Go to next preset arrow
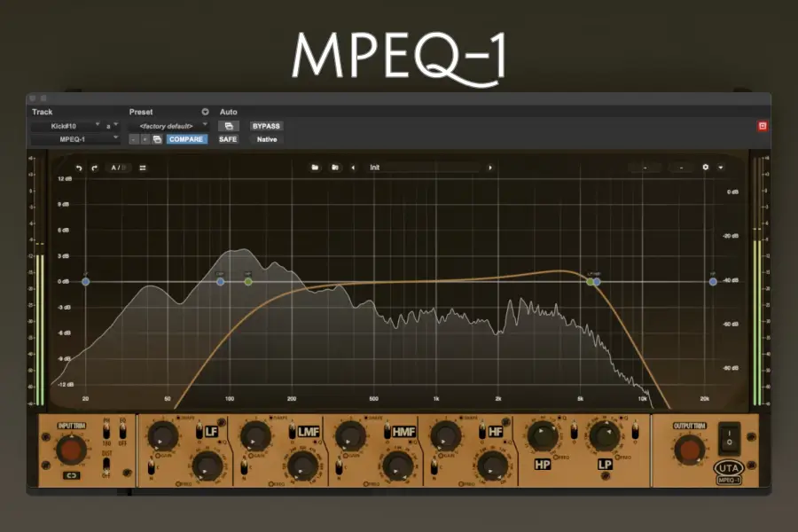 [x=490, y=168]
